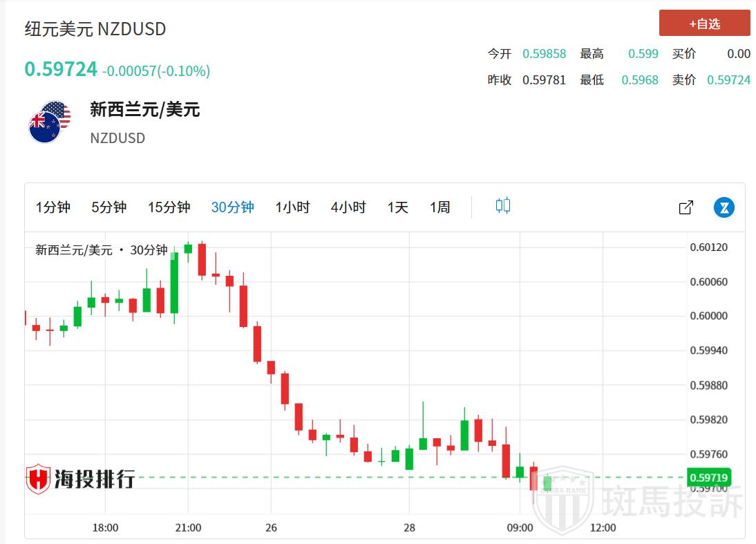
Task: Choose the 15分钟 timeframe
Action: (169, 207)
